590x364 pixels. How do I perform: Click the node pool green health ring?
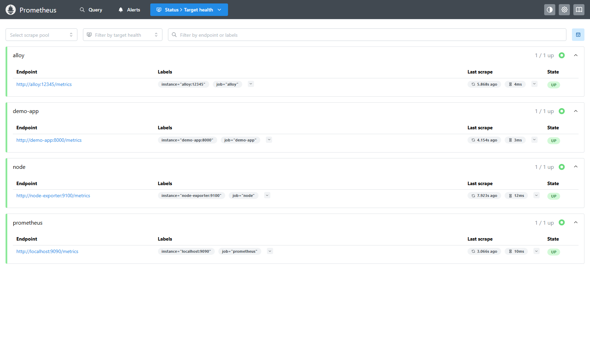[562, 167]
